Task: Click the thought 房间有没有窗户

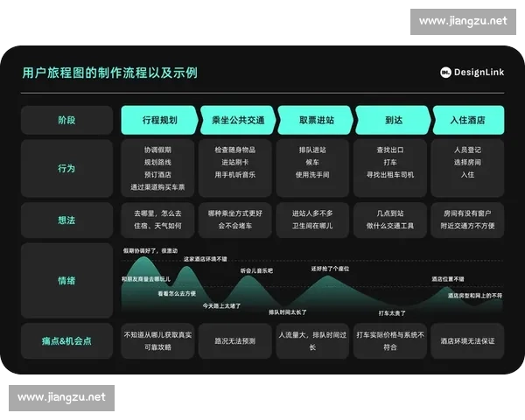Action: [x=467, y=213]
